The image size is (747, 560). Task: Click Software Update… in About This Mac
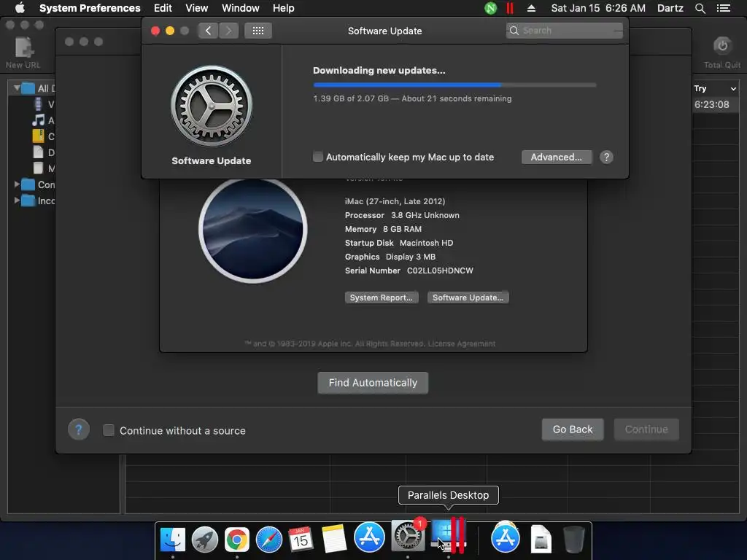tap(468, 297)
